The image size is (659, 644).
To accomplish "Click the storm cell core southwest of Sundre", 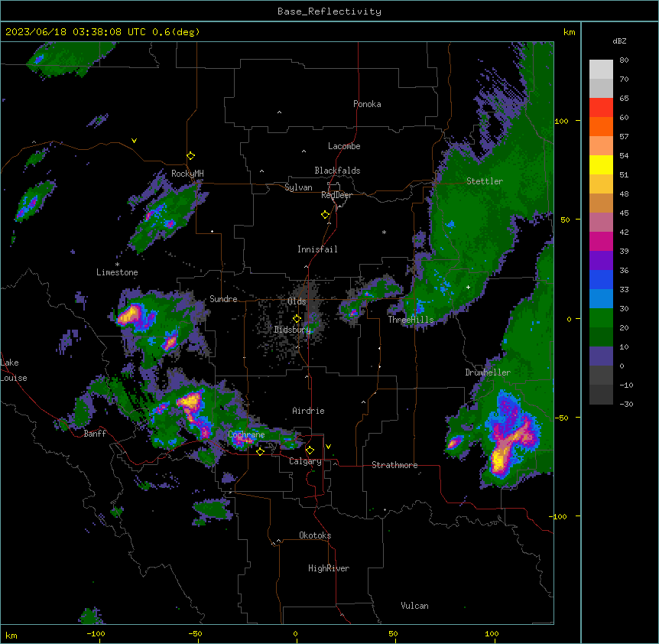I will 129,314.
